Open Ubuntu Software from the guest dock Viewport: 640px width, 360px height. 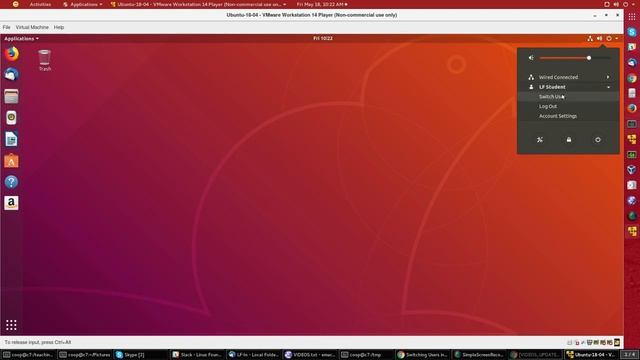click(11, 161)
